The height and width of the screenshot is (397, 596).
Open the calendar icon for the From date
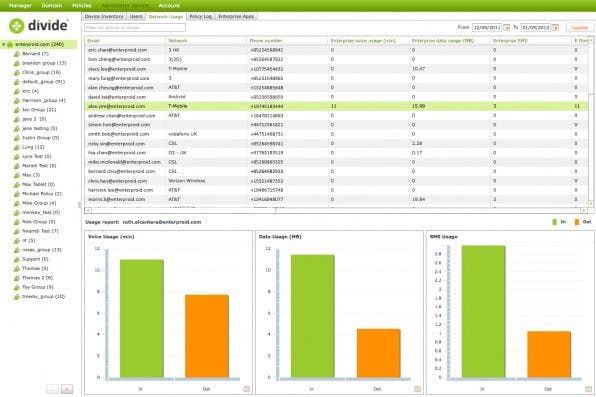[506, 28]
